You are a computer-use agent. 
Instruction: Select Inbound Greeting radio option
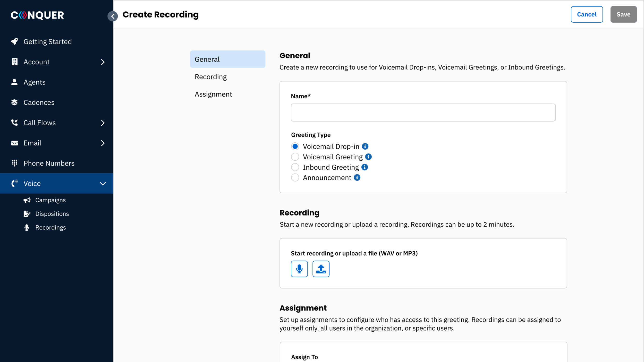(295, 167)
